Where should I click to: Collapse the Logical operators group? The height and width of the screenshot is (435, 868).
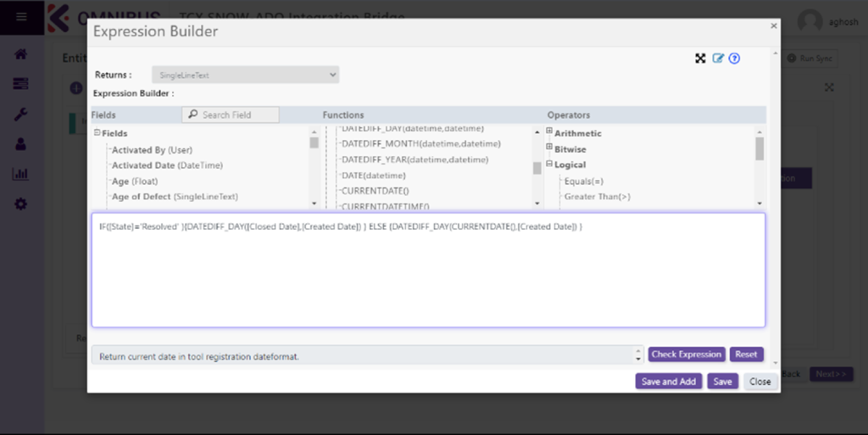(x=549, y=165)
